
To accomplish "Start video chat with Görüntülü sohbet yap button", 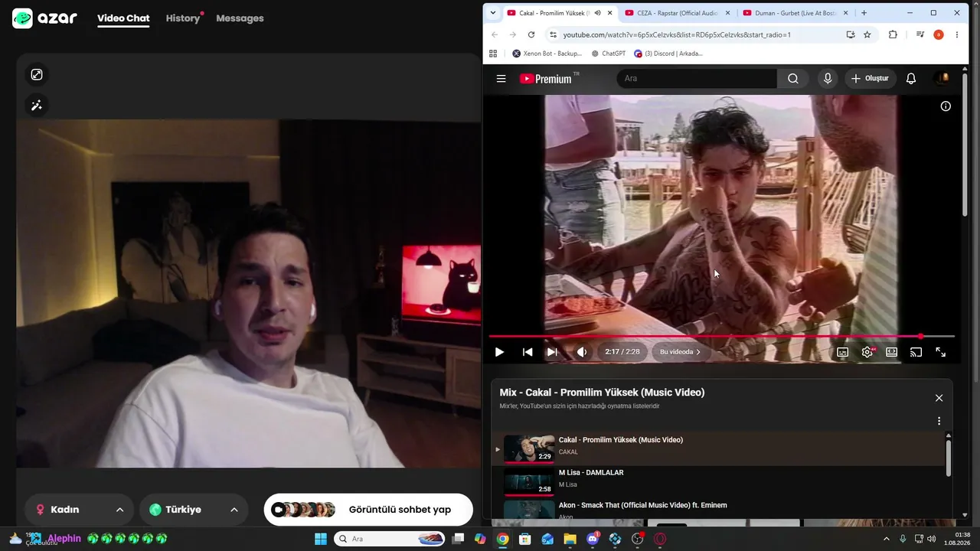I will click(368, 510).
